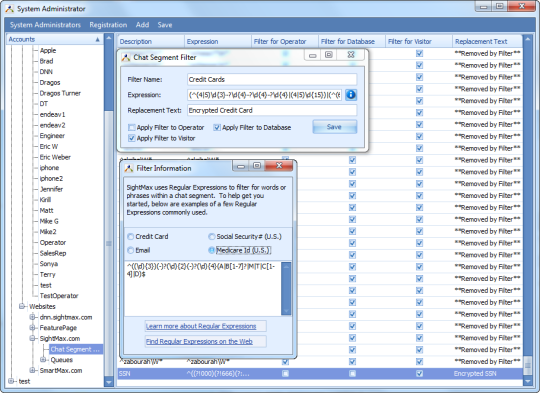Image resolution: width=540 pixels, height=393 pixels.
Task: Click the blue expression info icon
Action: coord(351,95)
